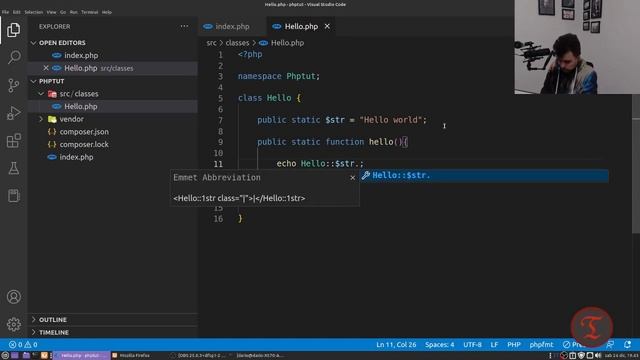Select the Hello.php tab
This screenshot has width=640, height=360.
click(301, 27)
